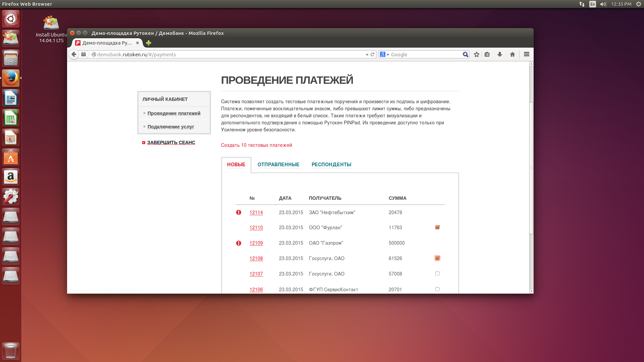Click the back navigation arrow
Screen dimensions: 644x362
tap(74, 54)
